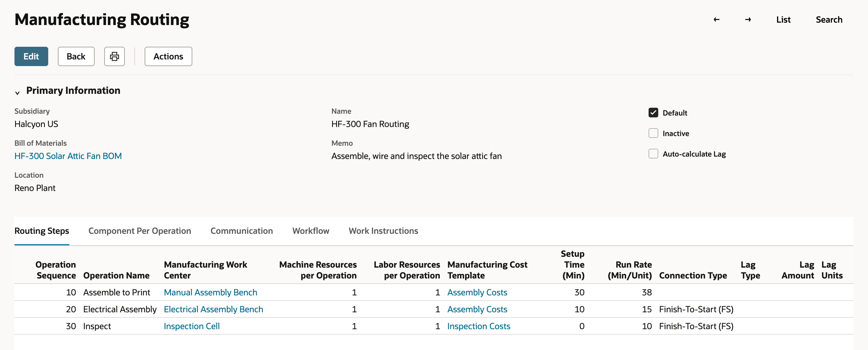Click Finish-To-Start (FS) in Electrical Assembly row
The width and height of the screenshot is (868, 350).
(x=696, y=309)
